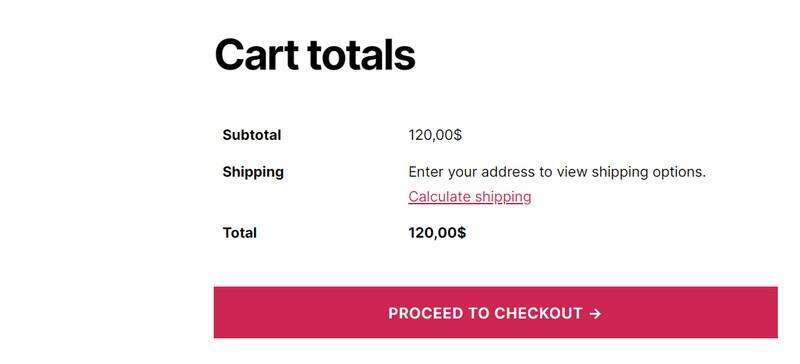The image size is (800, 364).
Task: Click the word totals in heading
Action: coord(362,55)
